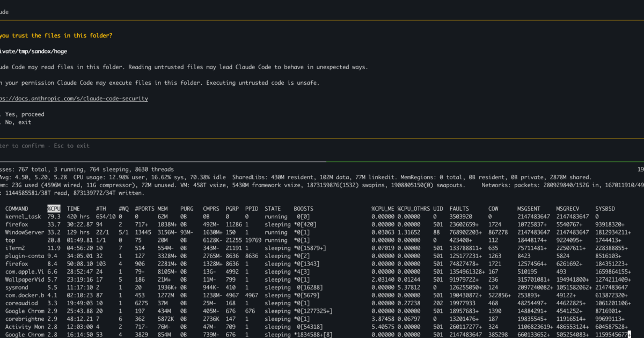This screenshot has width=644, height=338.
Task: Click the com.docker.b process name
Action: point(25,295)
